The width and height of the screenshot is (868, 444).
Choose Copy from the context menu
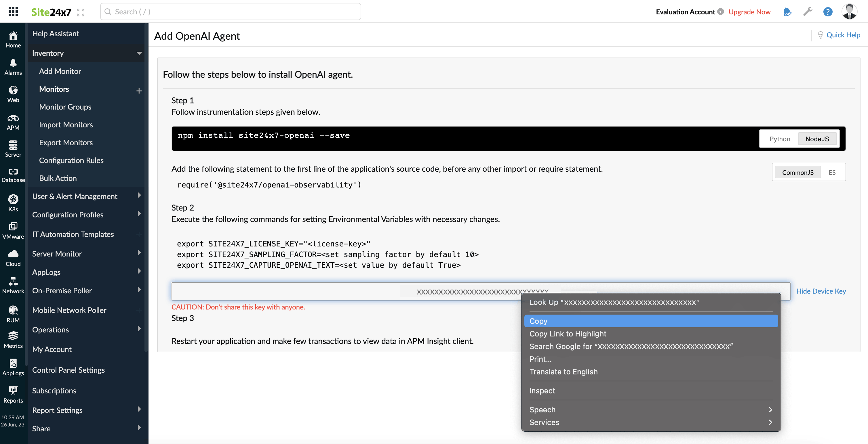coord(650,321)
